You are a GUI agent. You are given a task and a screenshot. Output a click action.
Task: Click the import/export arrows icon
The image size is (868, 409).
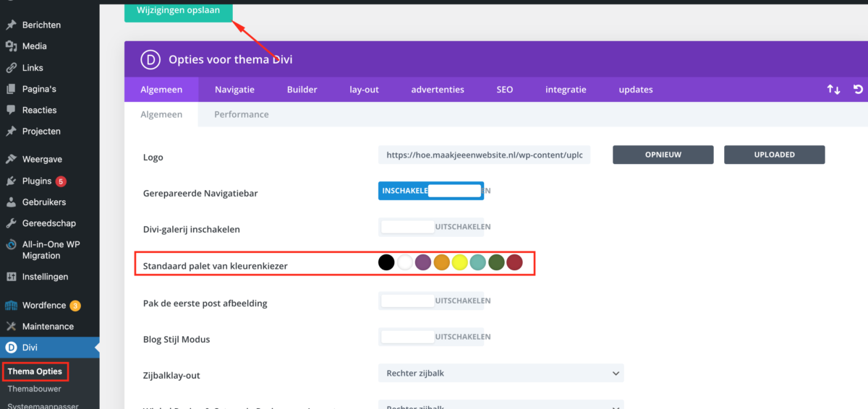(833, 90)
